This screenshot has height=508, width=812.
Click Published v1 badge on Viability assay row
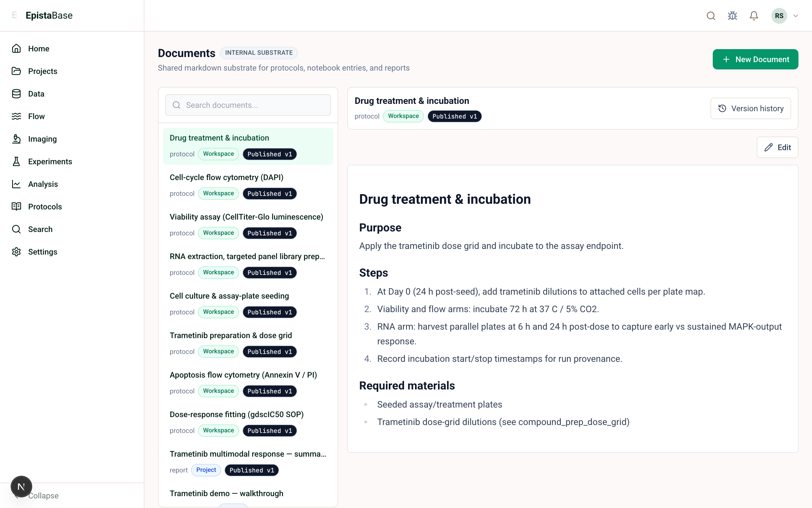(270, 233)
